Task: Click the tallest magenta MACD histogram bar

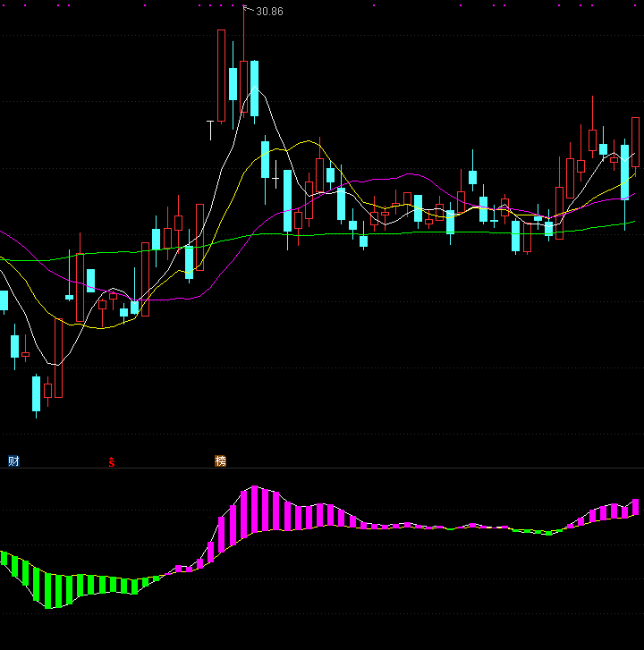Action: [x=255, y=509]
